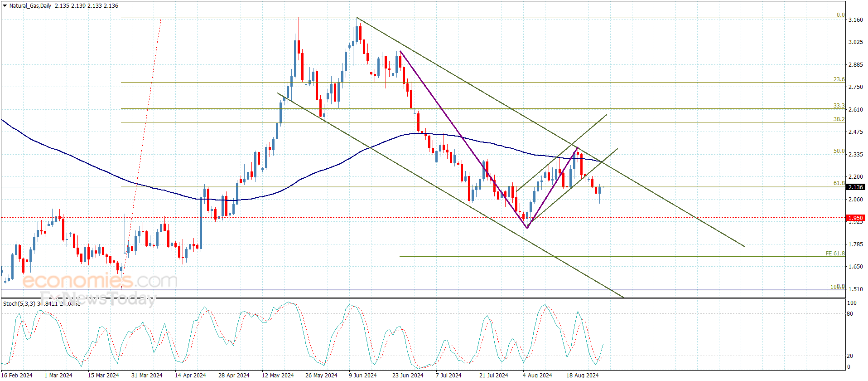This screenshot has width=868, height=381.
Task: Select the stochastic 20 level label
Action: click(x=850, y=356)
